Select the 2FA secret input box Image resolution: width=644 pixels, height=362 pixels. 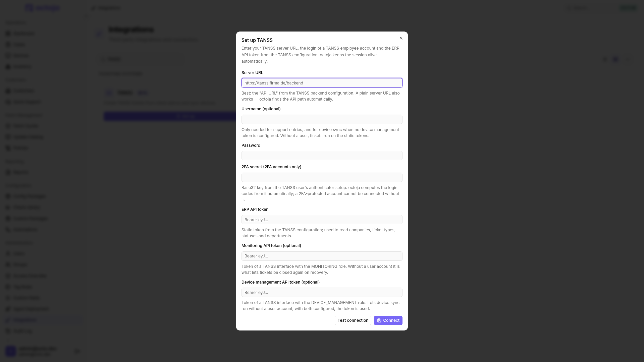322,177
